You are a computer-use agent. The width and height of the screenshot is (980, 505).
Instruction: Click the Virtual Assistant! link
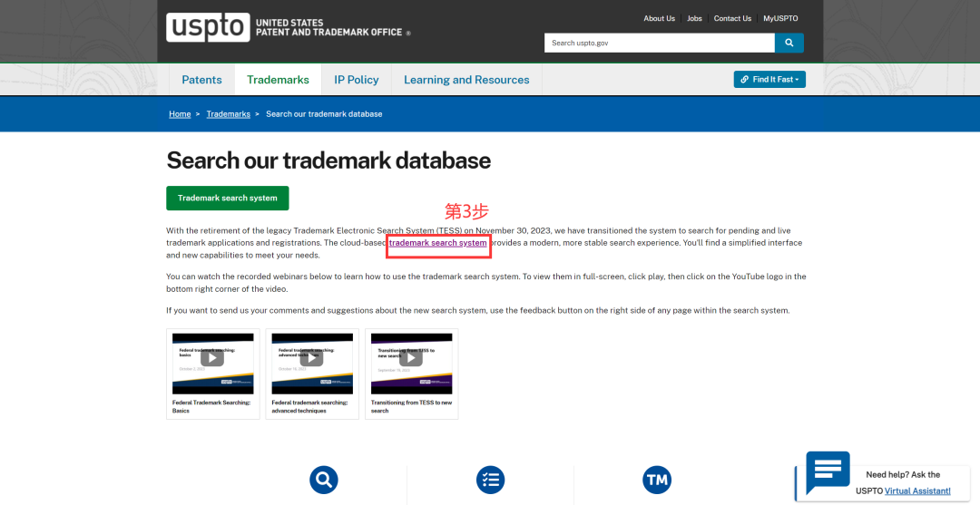point(917,491)
